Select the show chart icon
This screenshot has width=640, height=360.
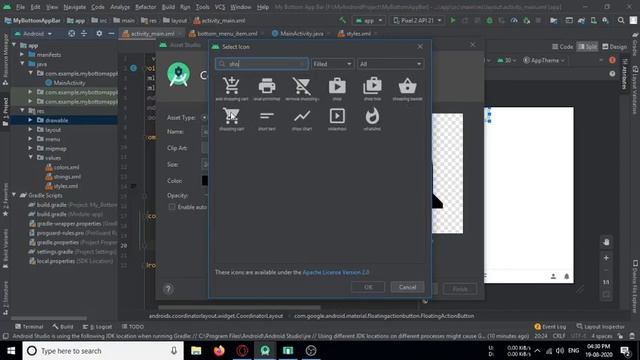(x=302, y=116)
